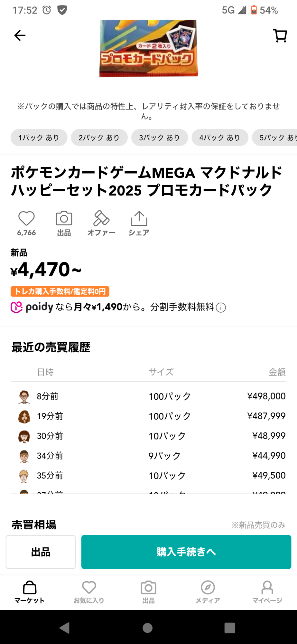
Task: Tap the promo card pack product image
Action: click(x=148, y=48)
